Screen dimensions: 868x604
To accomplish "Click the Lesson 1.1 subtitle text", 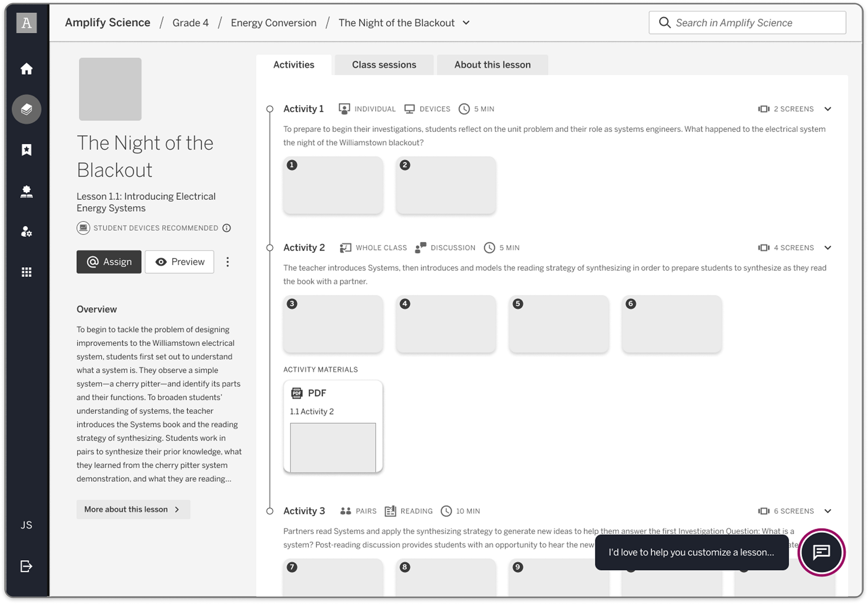I will (146, 203).
